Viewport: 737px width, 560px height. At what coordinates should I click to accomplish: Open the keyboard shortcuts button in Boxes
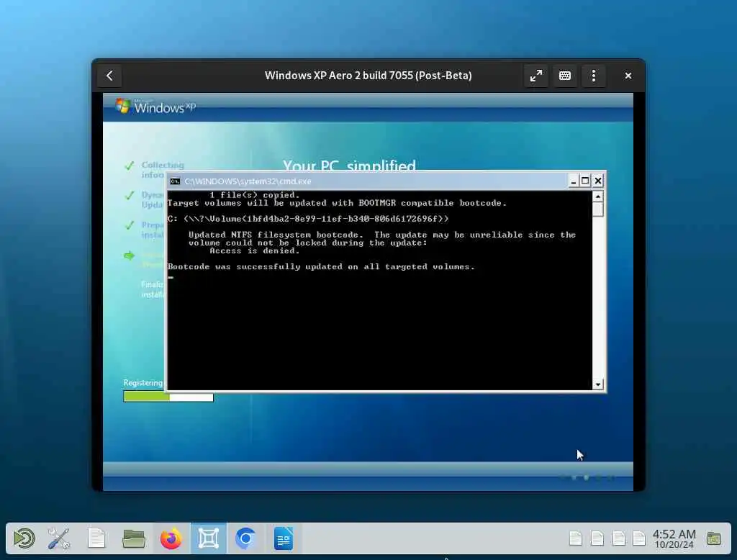pyautogui.click(x=564, y=76)
